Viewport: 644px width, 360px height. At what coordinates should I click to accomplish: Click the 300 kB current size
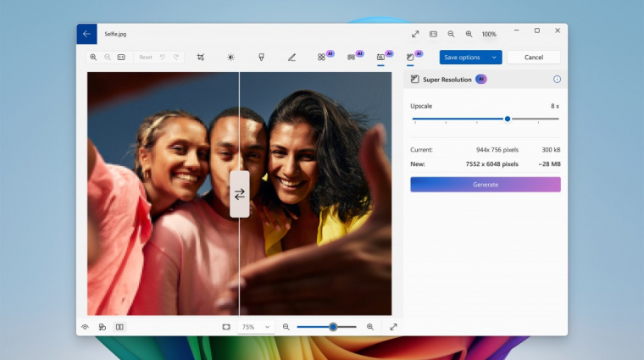click(551, 150)
